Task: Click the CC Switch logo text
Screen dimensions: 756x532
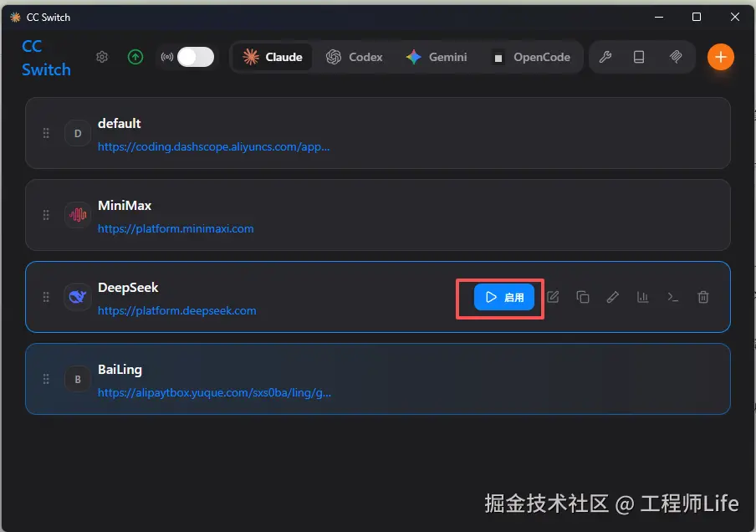Action: [46, 58]
